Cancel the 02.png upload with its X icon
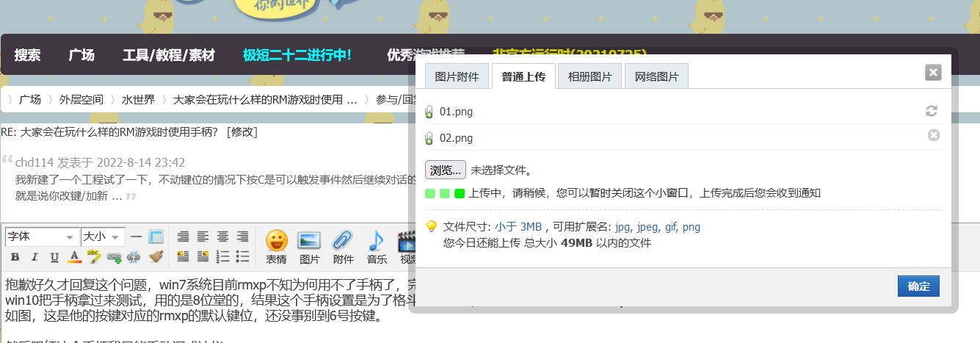Screen dimensions: 980x343 point(934,135)
